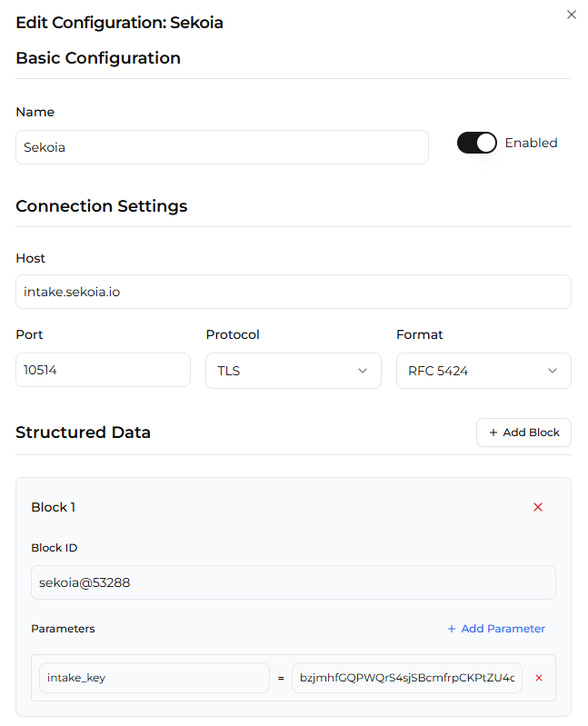This screenshot has width=588, height=726.
Task: Click the Format field label
Action: (x=420, y=334)
